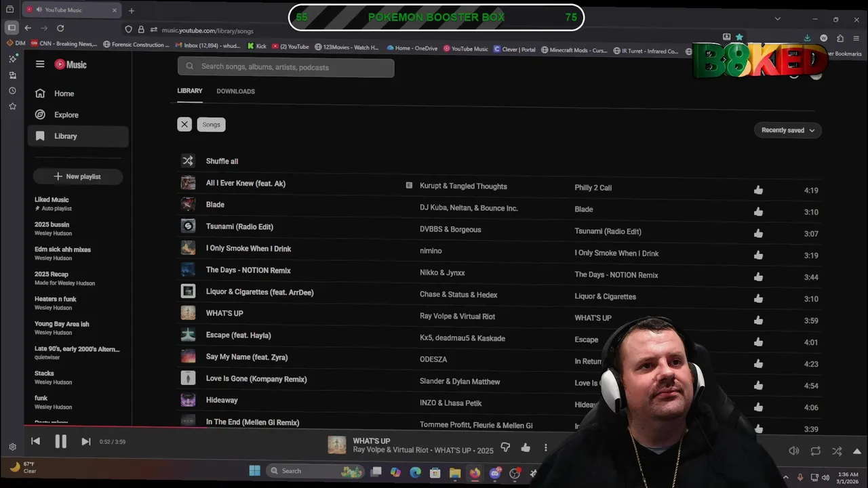Open the Windows Start menu
This screenshot has width=868, height=488.
255,471
